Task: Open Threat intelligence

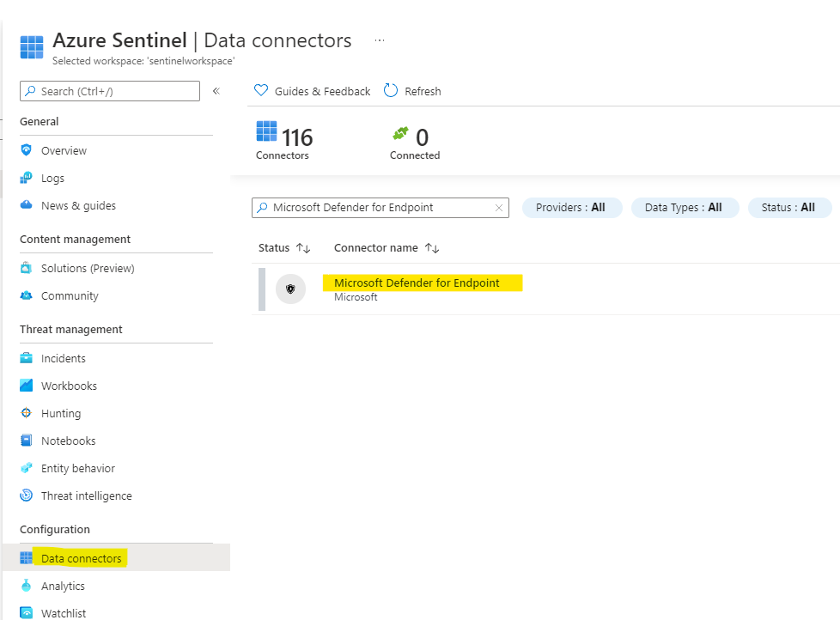Action: [x=86, y=495]
